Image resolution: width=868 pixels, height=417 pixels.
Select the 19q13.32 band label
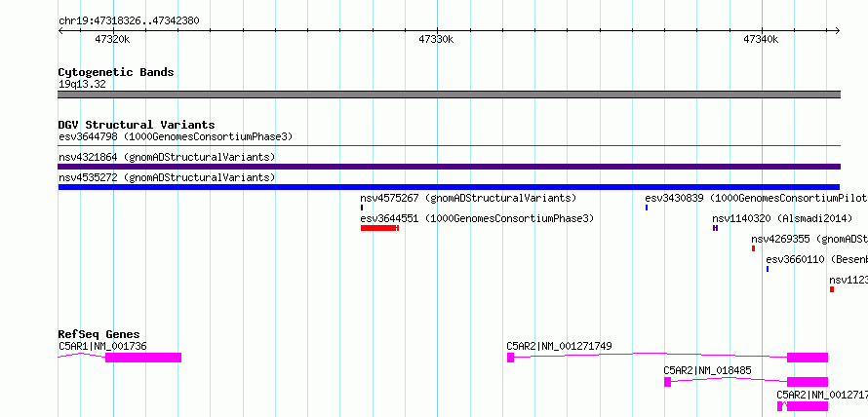point(82,85)
